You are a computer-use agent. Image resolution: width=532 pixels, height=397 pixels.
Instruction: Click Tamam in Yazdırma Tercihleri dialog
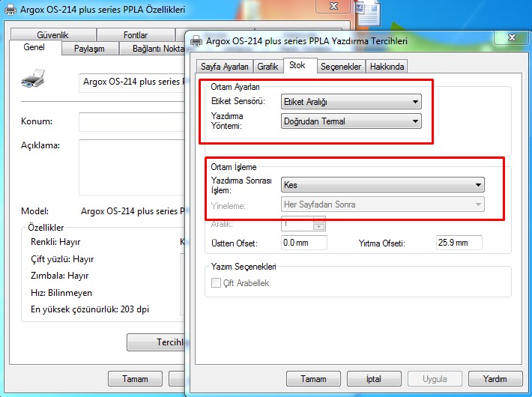pyautogui.click(x=313, y=379)
